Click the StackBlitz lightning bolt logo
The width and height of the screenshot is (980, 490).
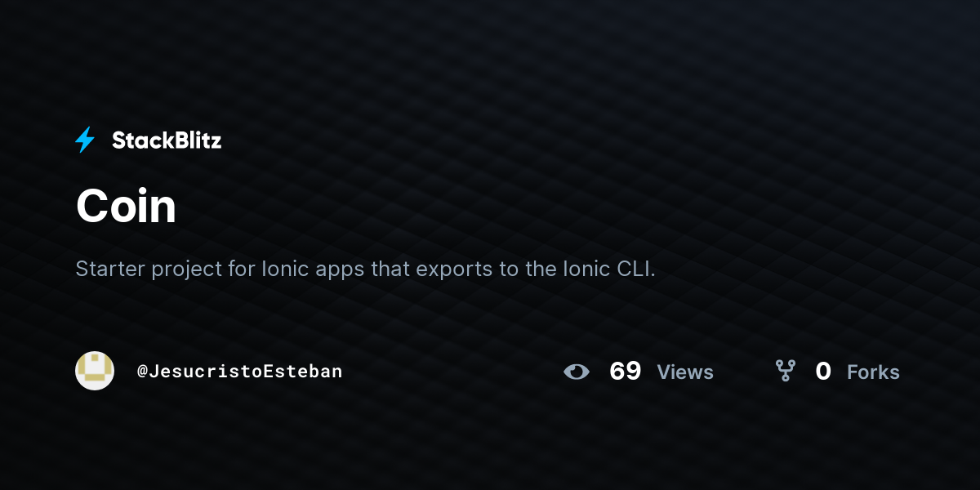click(85, 140)
